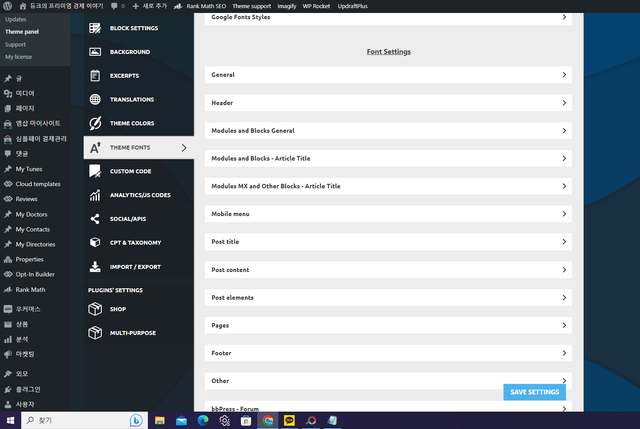Expand the Header font settings
The image size is (640, 429).
[x=388, y=103]
